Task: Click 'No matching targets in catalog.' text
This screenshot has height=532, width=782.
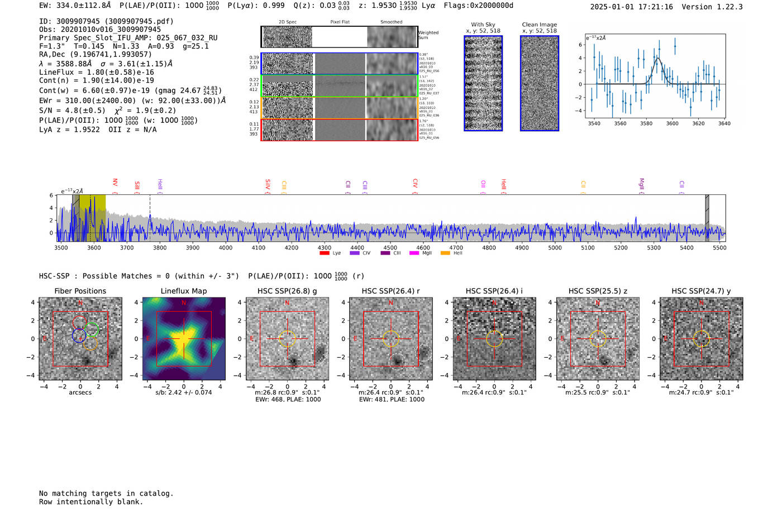Action: pyautogui.click(x=106, y=493)
